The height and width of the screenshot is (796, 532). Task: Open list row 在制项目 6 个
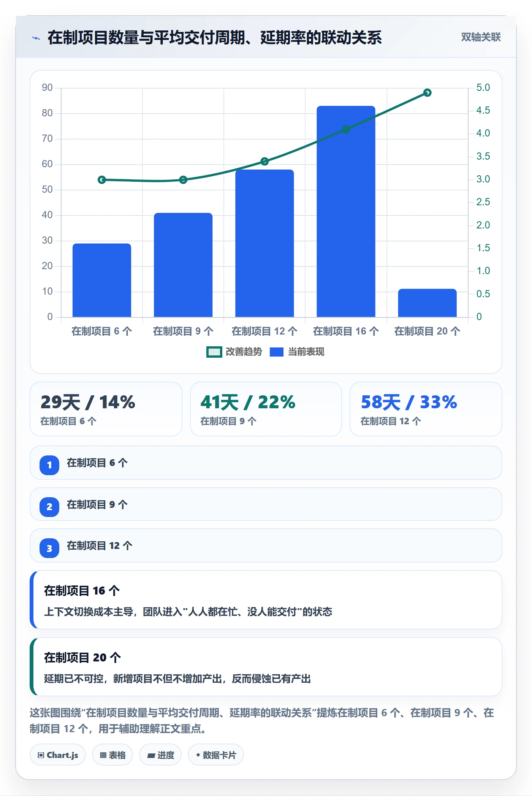pos(266,463)
